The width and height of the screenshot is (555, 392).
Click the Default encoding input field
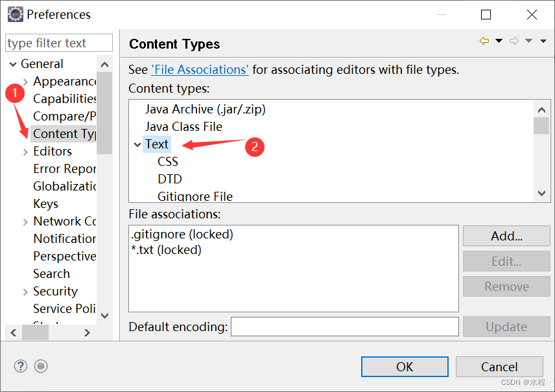(x=344, y=327)
